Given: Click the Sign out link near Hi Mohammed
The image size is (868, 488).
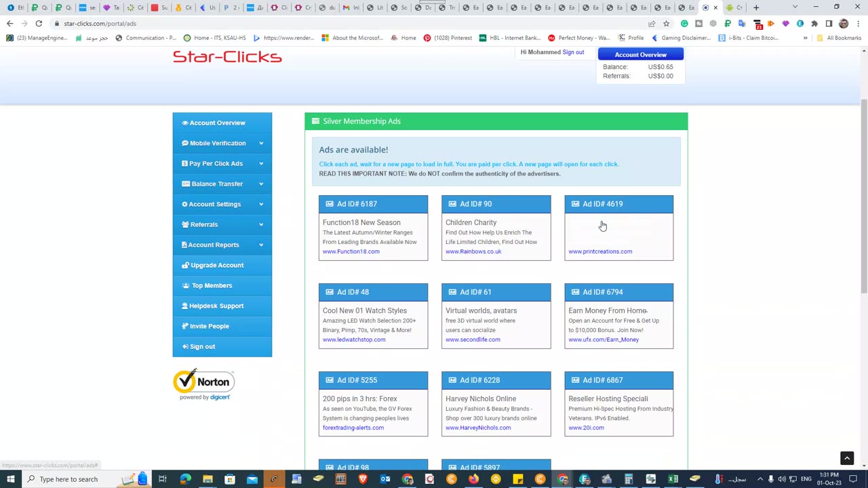Looking at the screenshot, I should (x=573, y=52).
